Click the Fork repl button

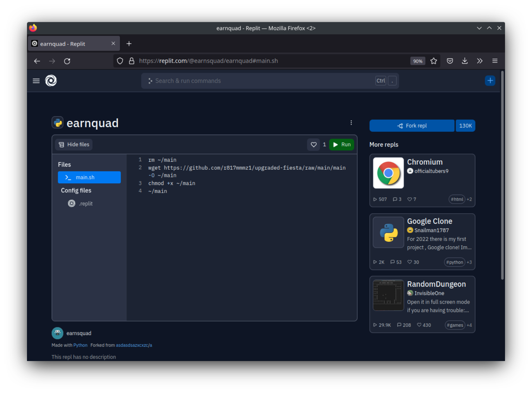(x=412, y=126)
